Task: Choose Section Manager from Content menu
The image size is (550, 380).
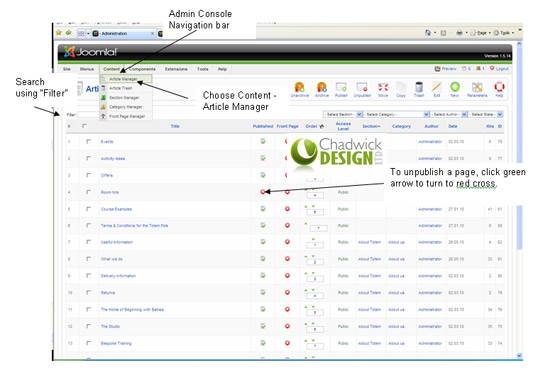Action: (126, 98)
